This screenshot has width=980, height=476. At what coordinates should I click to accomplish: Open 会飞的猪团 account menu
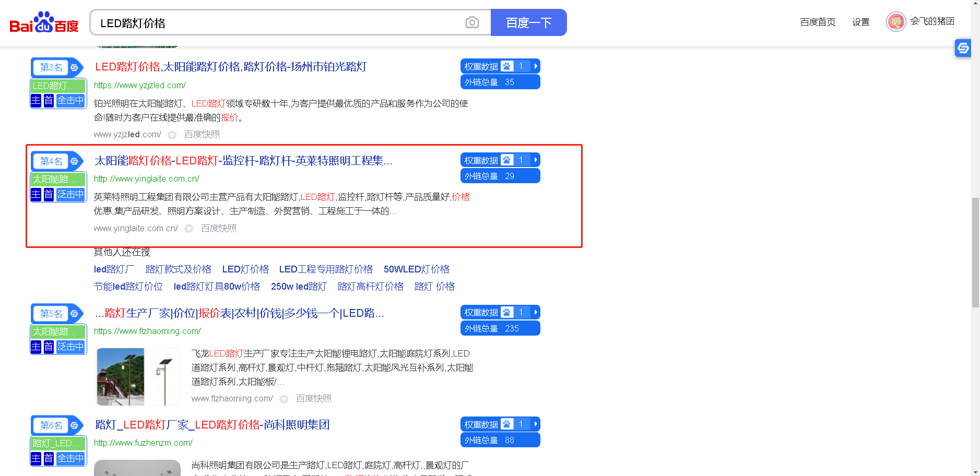932,21
